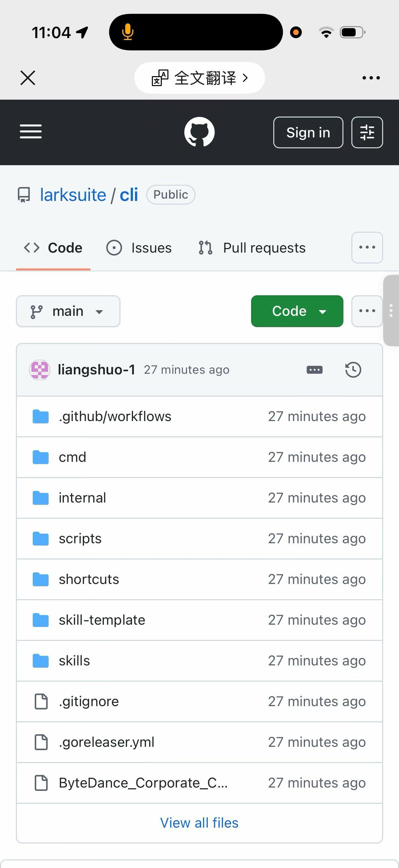Open the skill-template folder
Viewport: 399px width, 868px height.
[102, 620]
